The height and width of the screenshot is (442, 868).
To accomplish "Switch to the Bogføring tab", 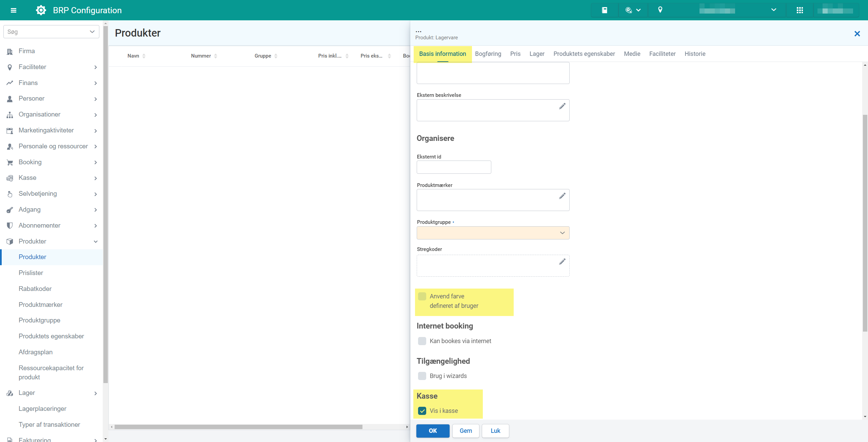I will 488,54.
